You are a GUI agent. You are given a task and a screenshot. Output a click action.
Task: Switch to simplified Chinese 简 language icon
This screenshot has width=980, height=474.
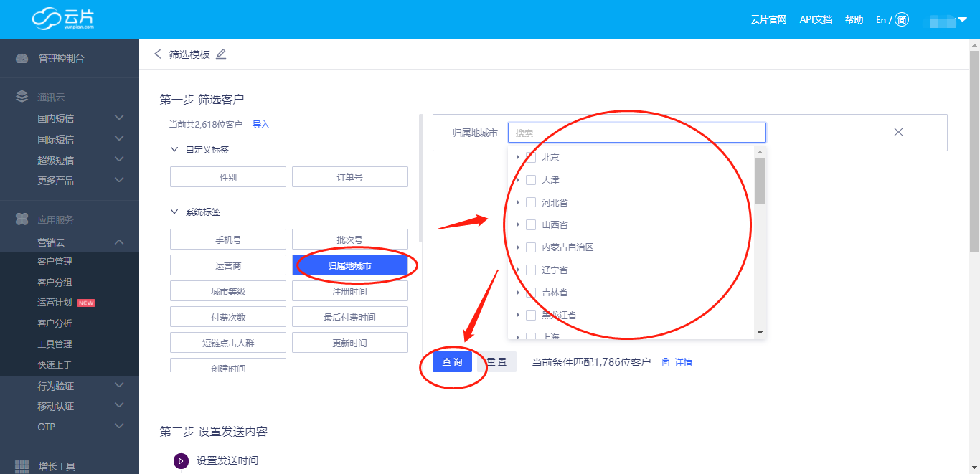pyautogui.click(x=902, y=19)
